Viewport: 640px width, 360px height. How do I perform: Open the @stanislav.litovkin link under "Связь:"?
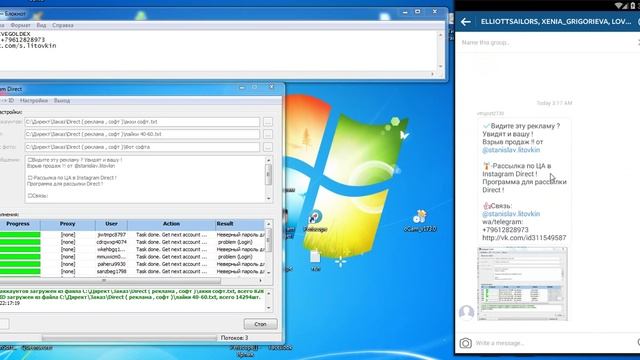point(511,214)
